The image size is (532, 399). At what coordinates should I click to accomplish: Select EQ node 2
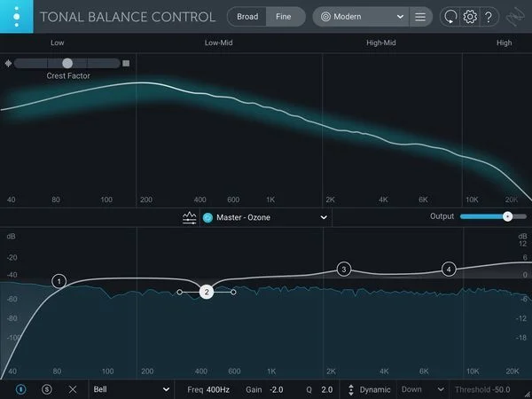pos(207,292)
